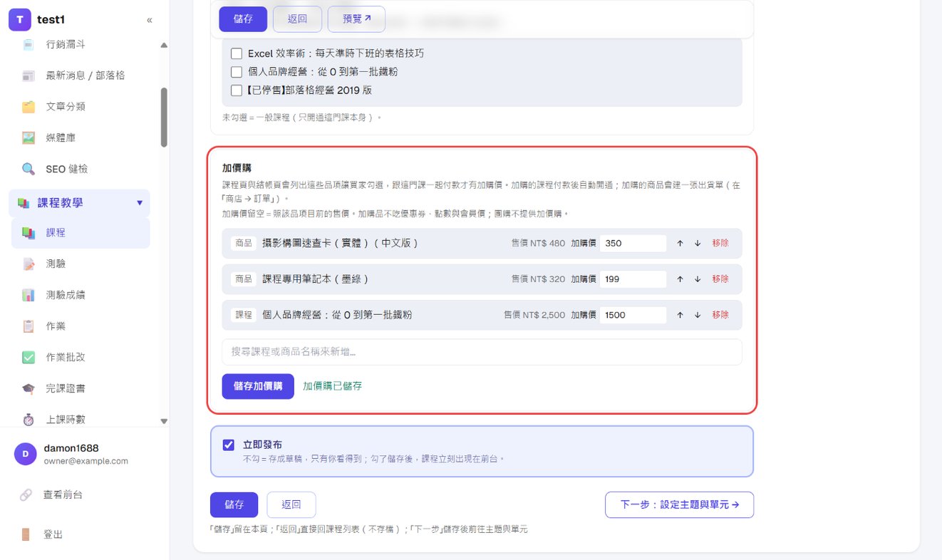Click the 作業批改 green check icon
The height and width of the screenshot is (560, 942).
click(x=29, y=358)
